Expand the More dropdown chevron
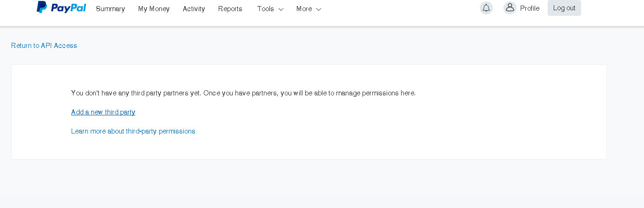This screenshot has width=644, height=208. [x=319, y=9]
